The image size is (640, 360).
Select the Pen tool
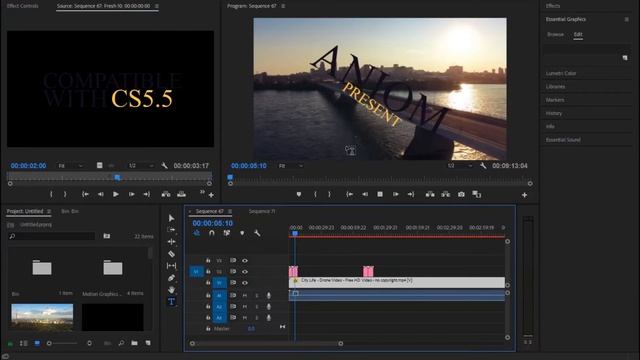point(171,278)
